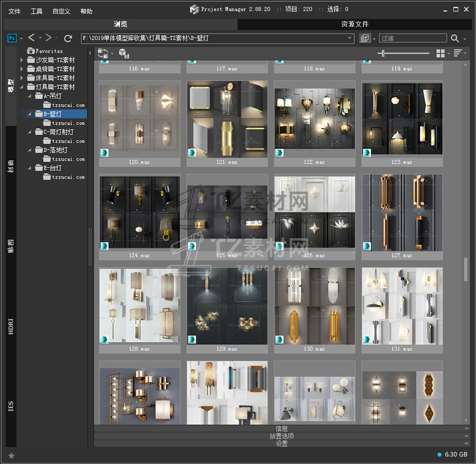Viewport: 476px width, 464px height.
Task: Go forward with the right arrow
Action: (x=49, y=38)
